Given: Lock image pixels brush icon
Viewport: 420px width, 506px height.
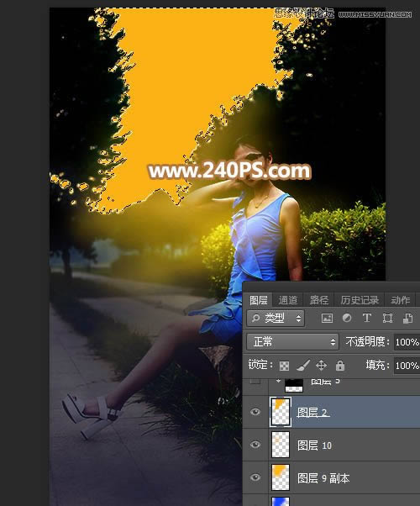Looking at the screenshot, I should (303, 366).
